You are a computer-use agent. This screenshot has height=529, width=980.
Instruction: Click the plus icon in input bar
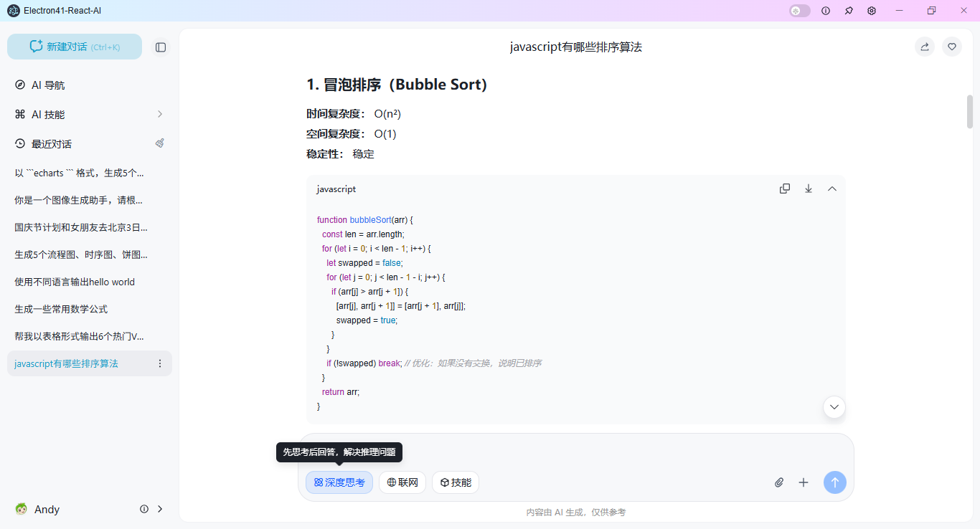[x=804, y=482]
